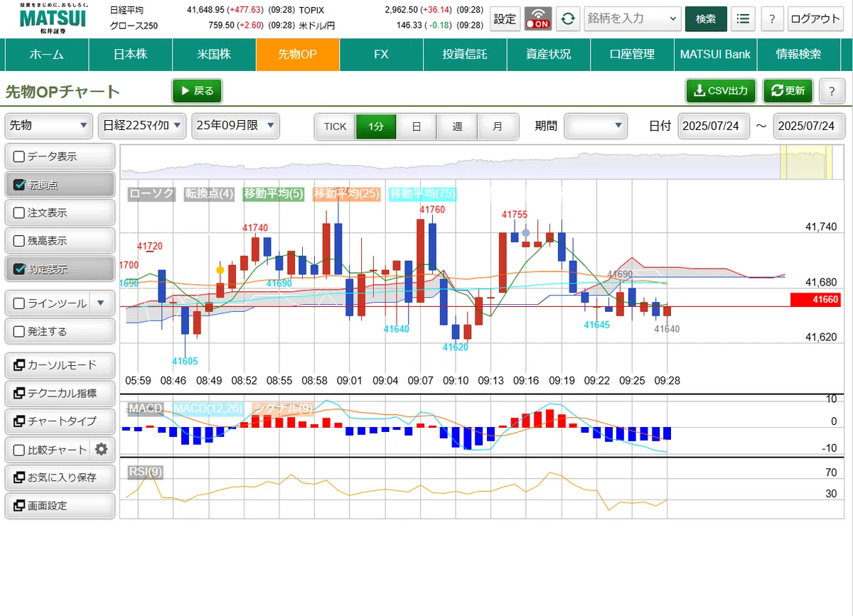Open settings gear next to 比較チャート

[x=102, y=449]
